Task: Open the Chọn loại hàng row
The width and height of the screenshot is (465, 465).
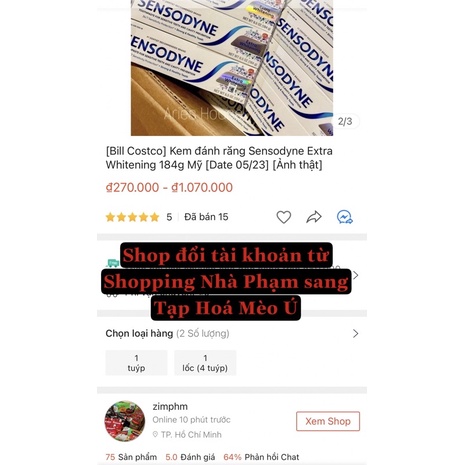Action: point(232,334)
